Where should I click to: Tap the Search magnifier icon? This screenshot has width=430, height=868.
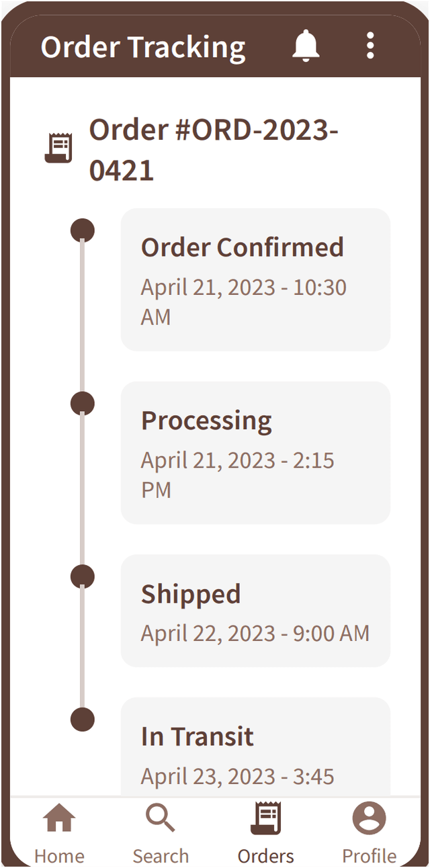(161, 819)
